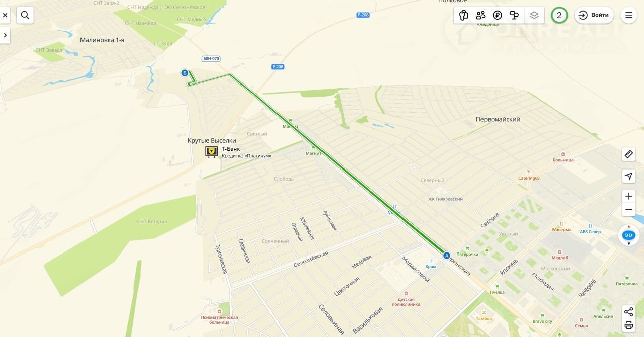Expand the collapsed side panel chevron

(5, 35)
